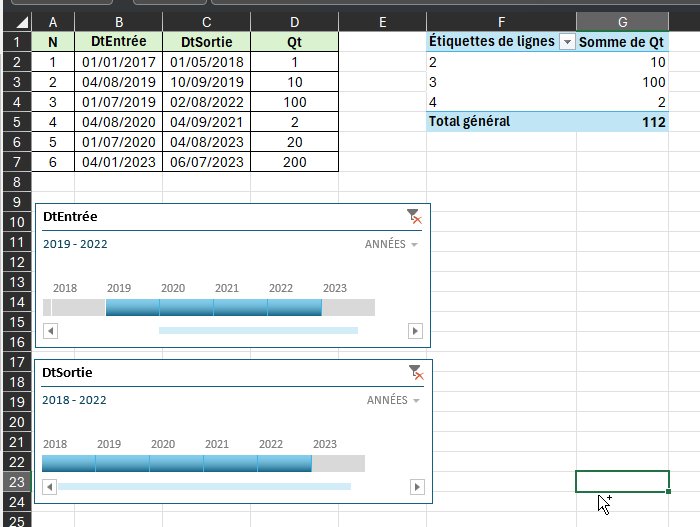Select column G header

[622, 22]
